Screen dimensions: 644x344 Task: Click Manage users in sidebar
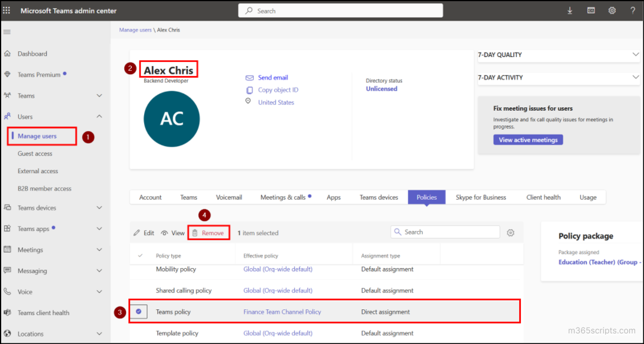(x=37, y=136)
